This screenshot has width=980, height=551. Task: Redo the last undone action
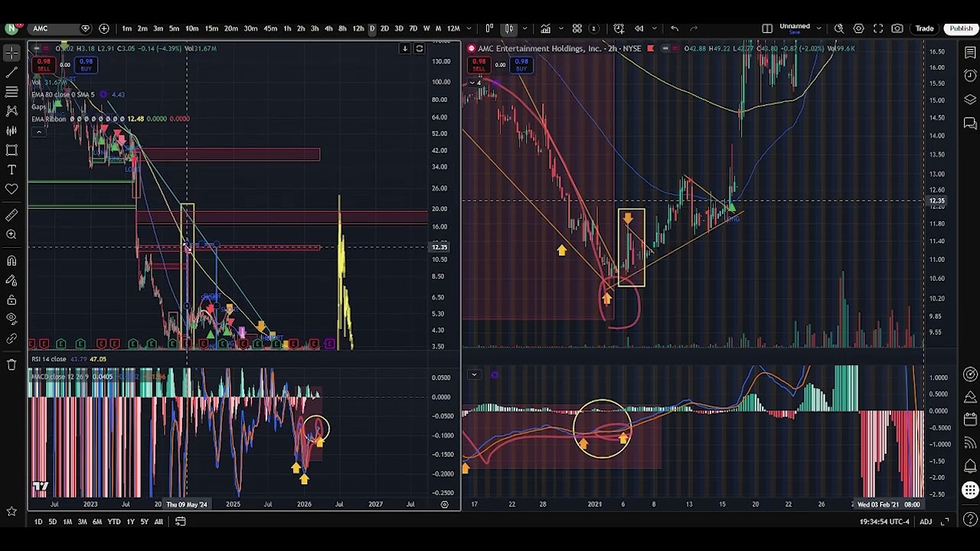pos(694,28)
